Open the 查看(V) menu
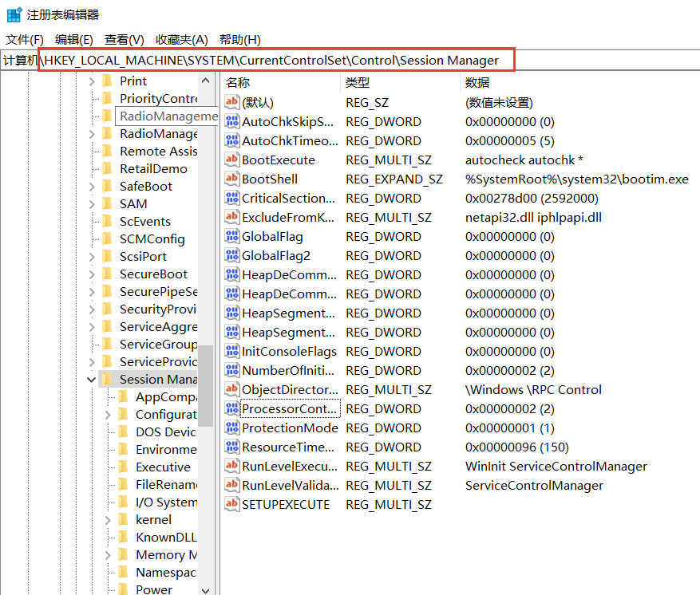The width and height of the screenshot is (700, 595). (124, 40)
